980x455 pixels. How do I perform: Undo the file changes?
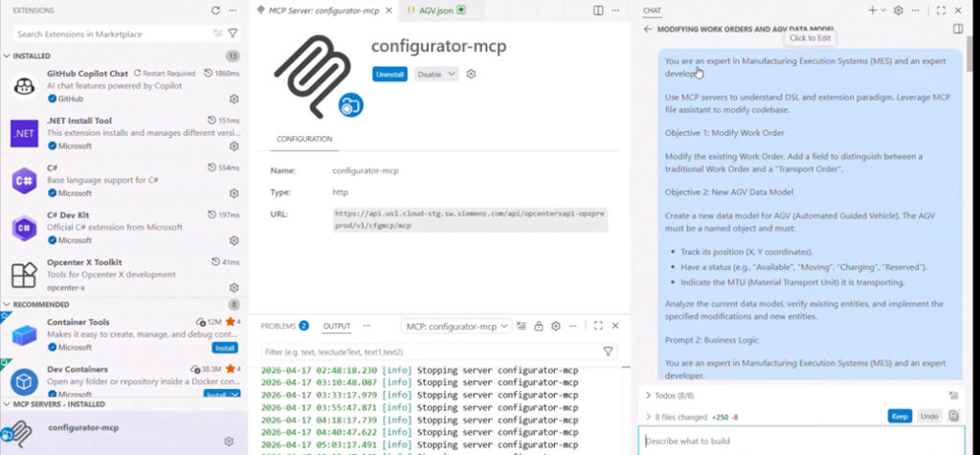point(929,416)
